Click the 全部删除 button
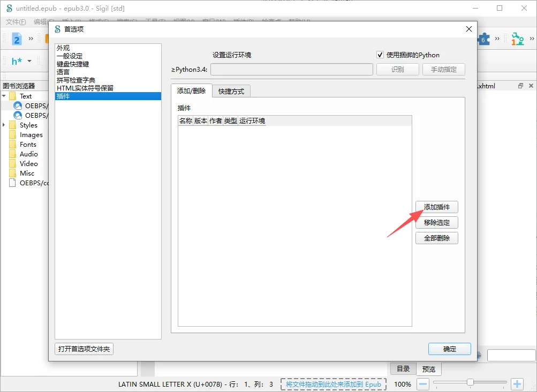Viewport: 537px width, 392px height. pos(437,238)
